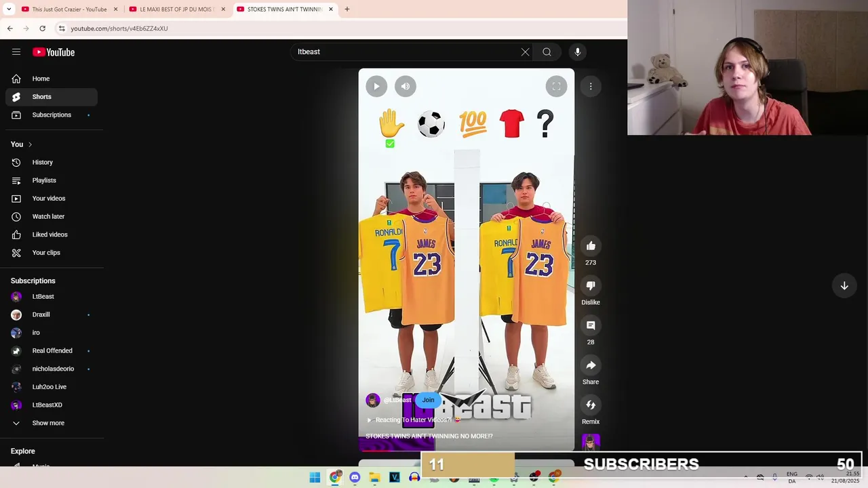Click the Explore section heading
This screenshot has width=868, height=488.
(x=22, y=451)
